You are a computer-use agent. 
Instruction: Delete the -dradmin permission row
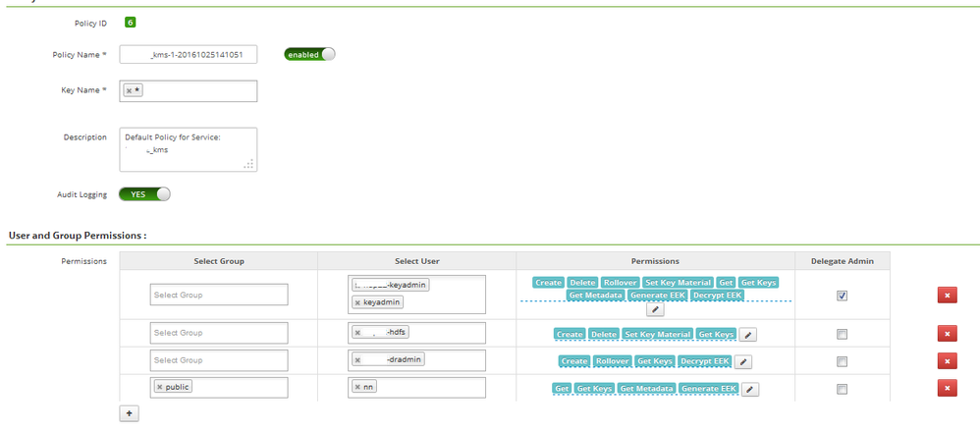click(947, 360)
